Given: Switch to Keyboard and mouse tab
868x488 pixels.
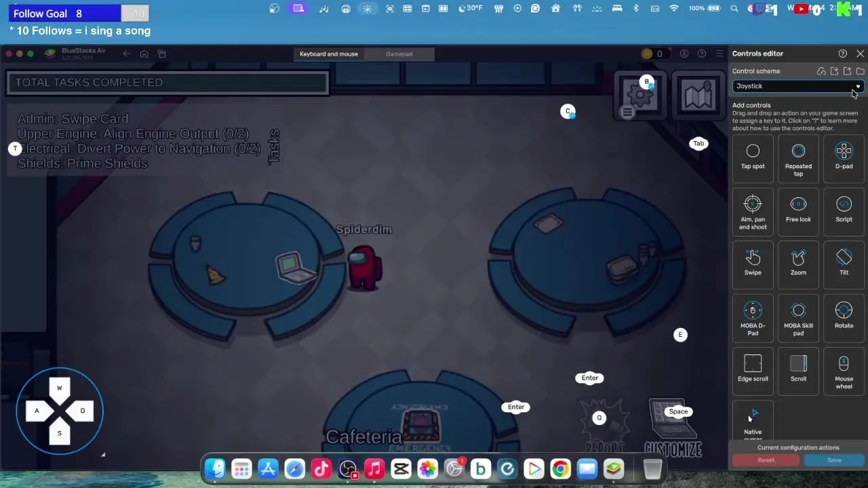Looking at the screenshot, I should (329, 54).
